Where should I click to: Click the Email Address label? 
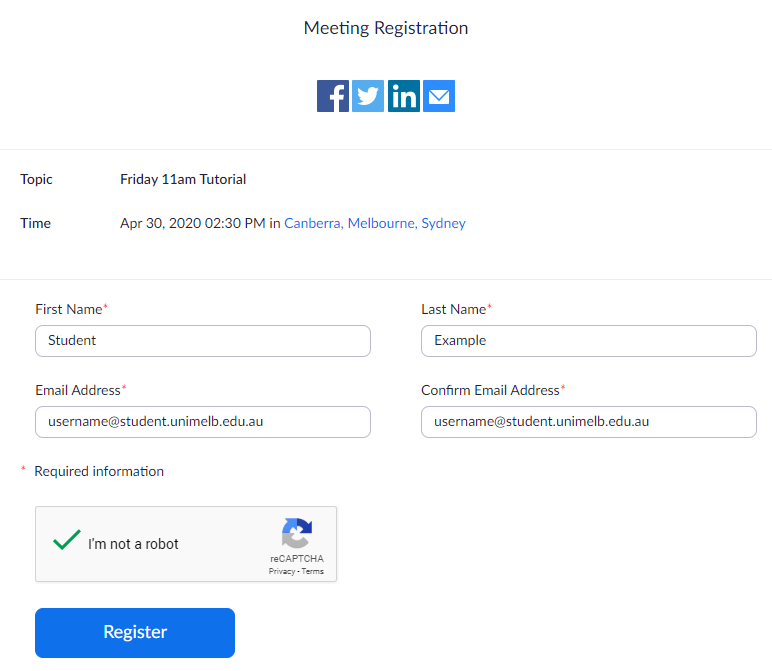pyautogui.click(x=78, y=390)
